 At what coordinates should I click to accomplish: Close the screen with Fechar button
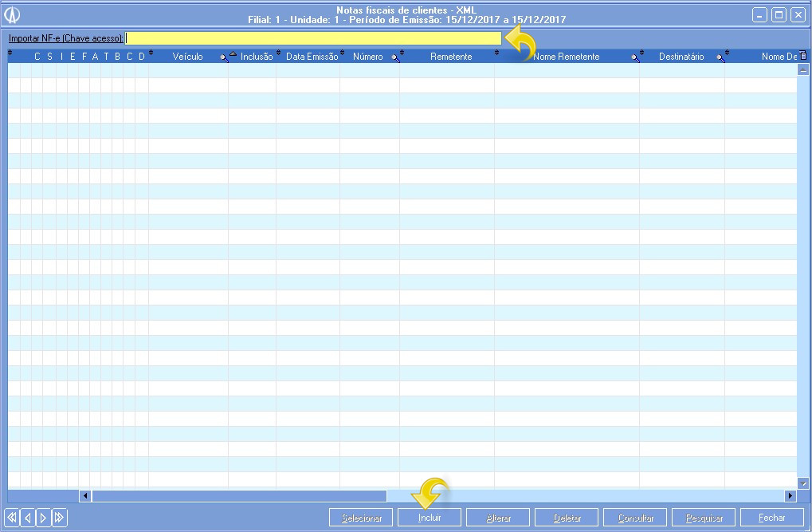[x=771, y=518]
